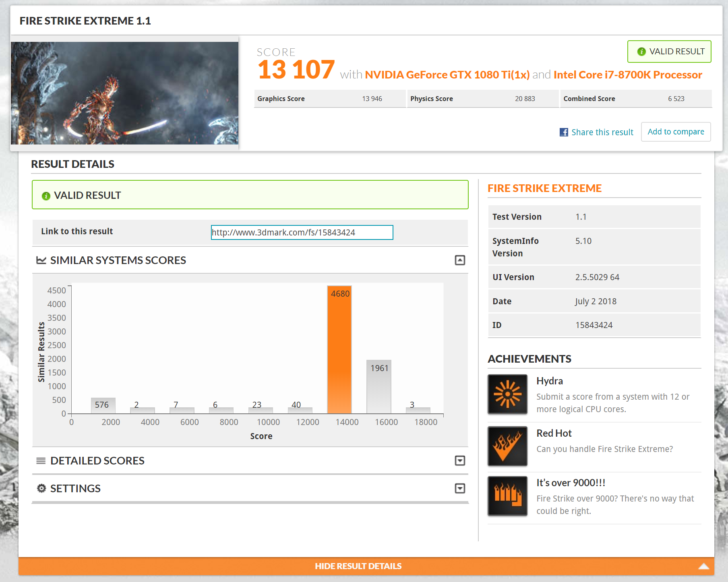The image size is (728, 582).
Task: Click the Hydra achievement icon
Action: coord(507,394)
